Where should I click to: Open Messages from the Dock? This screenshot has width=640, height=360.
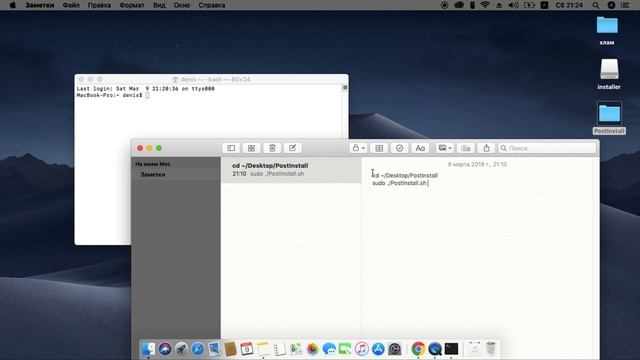[x=329, y=349]
